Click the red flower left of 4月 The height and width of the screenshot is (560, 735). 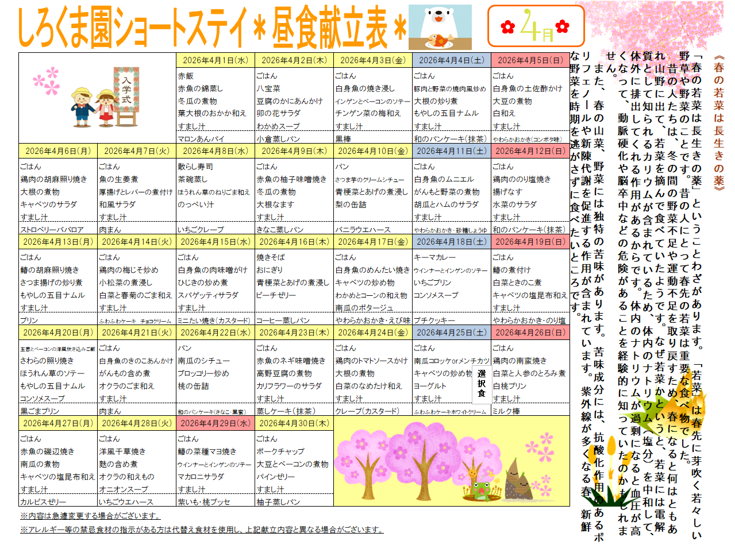coord(507,27)
